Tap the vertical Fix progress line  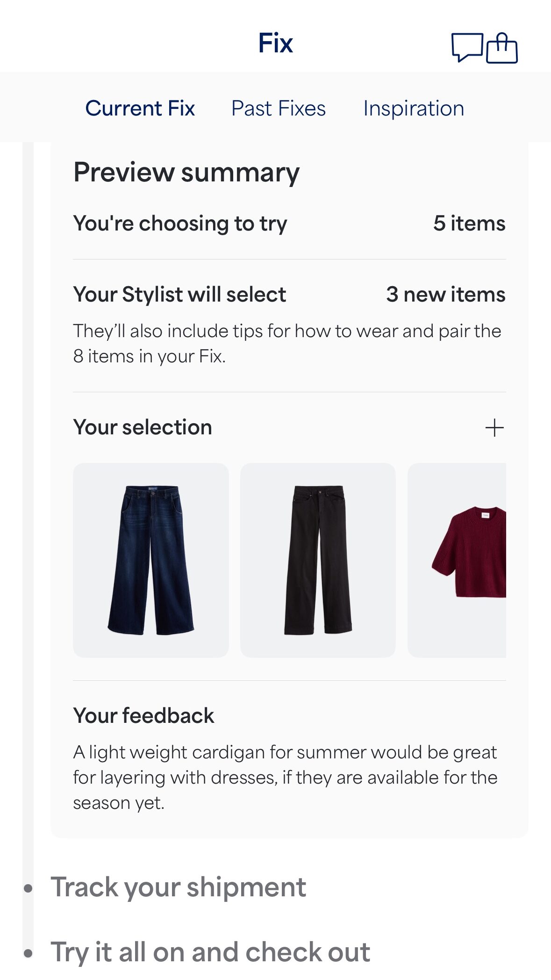click(28, 468)
